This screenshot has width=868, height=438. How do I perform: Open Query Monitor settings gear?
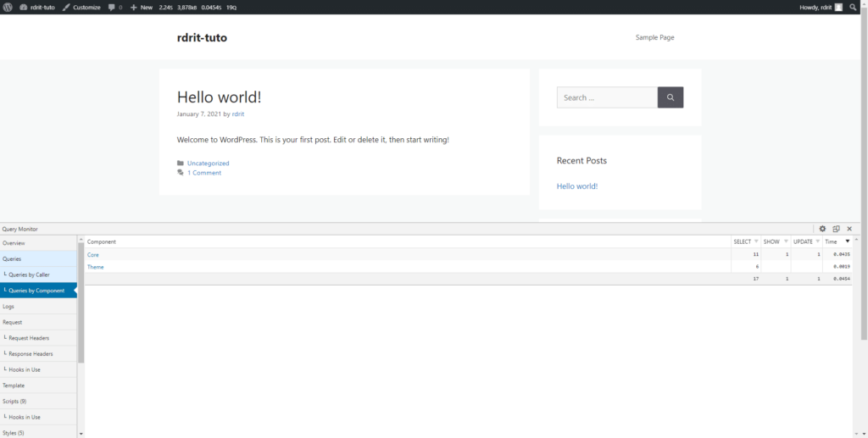pyautogui.click(x=822, y=229)
